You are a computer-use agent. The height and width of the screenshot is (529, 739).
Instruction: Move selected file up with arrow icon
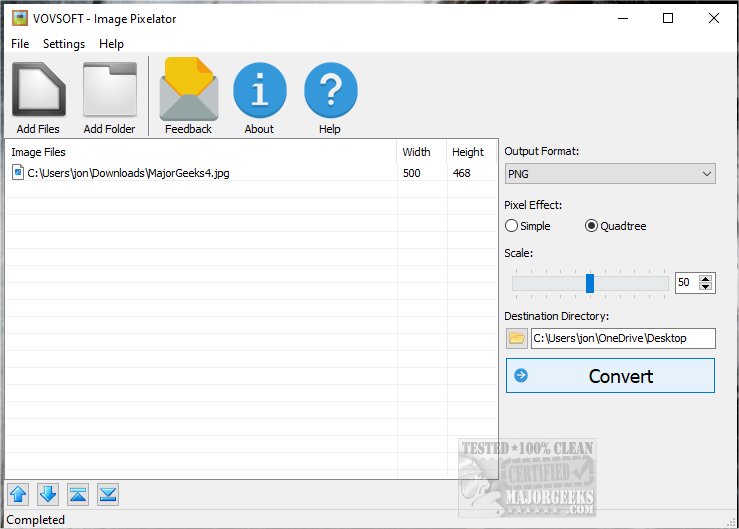18,495
